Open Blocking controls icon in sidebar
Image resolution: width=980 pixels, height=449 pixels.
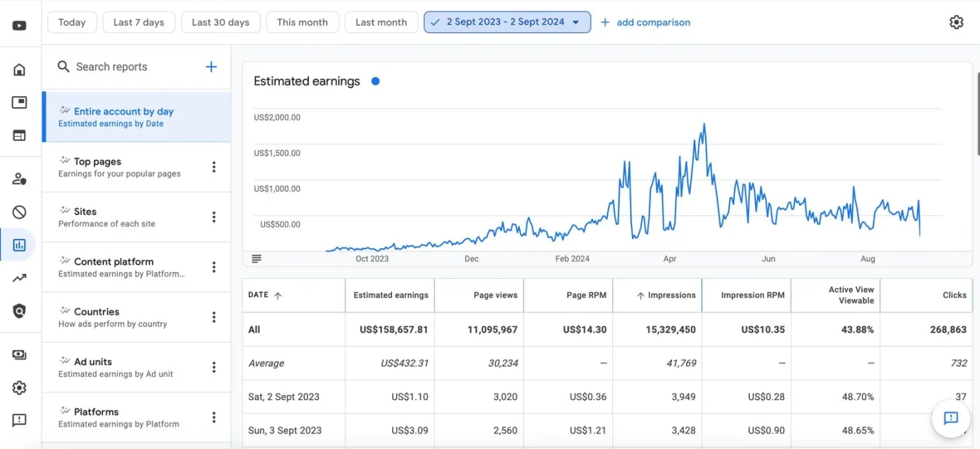(x=20, y=212)
